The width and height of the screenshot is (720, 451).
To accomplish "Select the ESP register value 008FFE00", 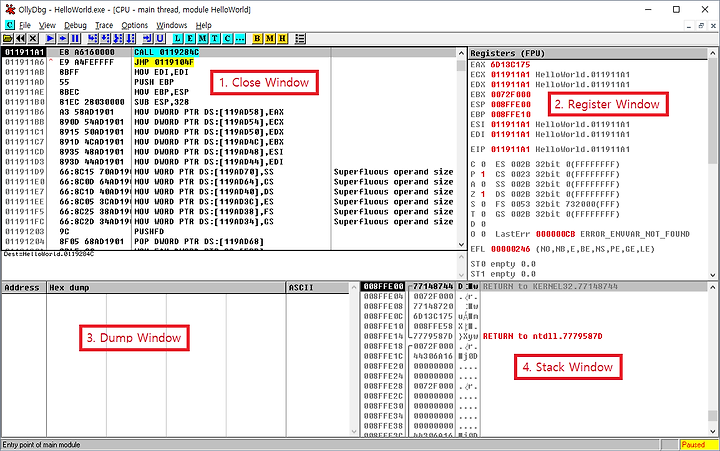I will (x=510, y=104).
